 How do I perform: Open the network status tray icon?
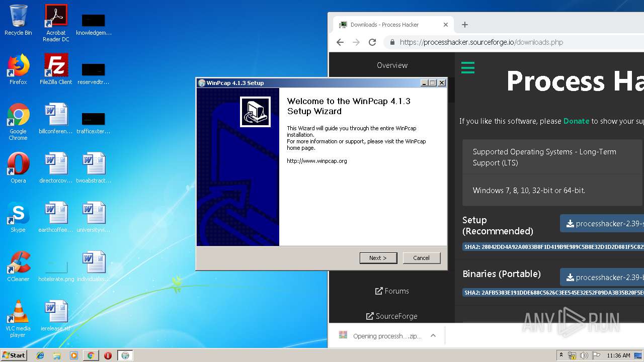tap(572, 355)
